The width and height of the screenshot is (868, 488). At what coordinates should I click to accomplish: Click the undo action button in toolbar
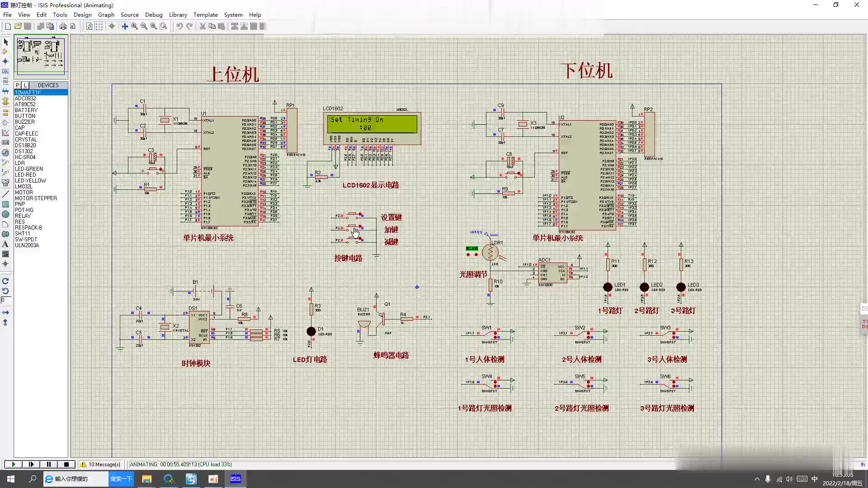click(x=179, y=26)
